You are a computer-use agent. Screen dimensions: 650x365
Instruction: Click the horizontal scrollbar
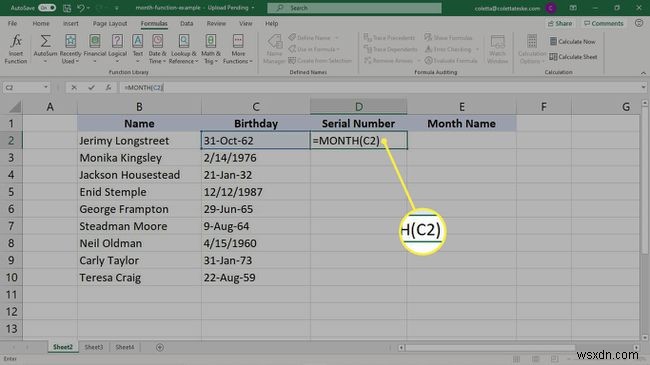tap(490, 348)
